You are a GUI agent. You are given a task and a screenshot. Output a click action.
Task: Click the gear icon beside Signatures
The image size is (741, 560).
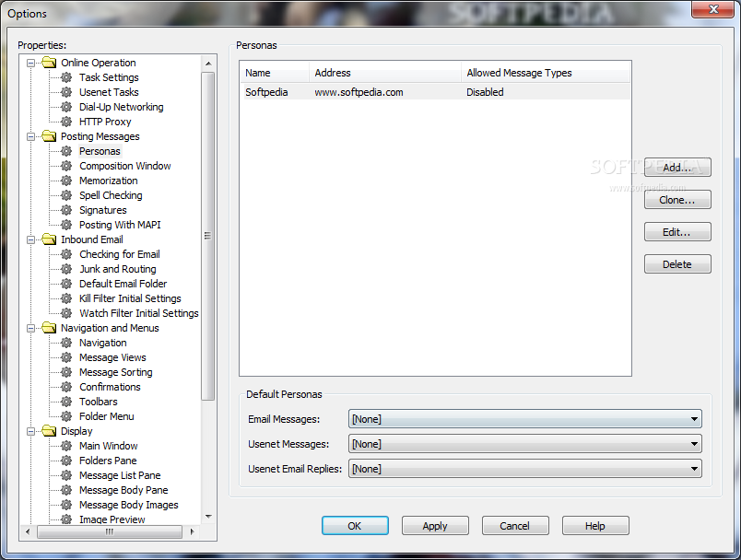coord(66,210)
